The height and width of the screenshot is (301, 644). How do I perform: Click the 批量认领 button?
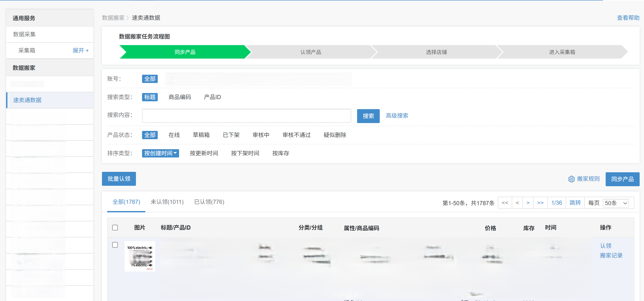(119, 179)
